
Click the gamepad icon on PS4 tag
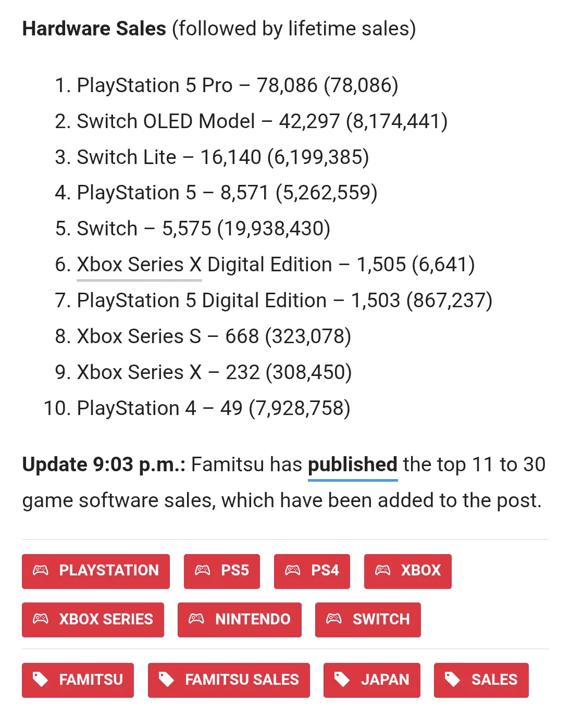click(x=293, y=570)
